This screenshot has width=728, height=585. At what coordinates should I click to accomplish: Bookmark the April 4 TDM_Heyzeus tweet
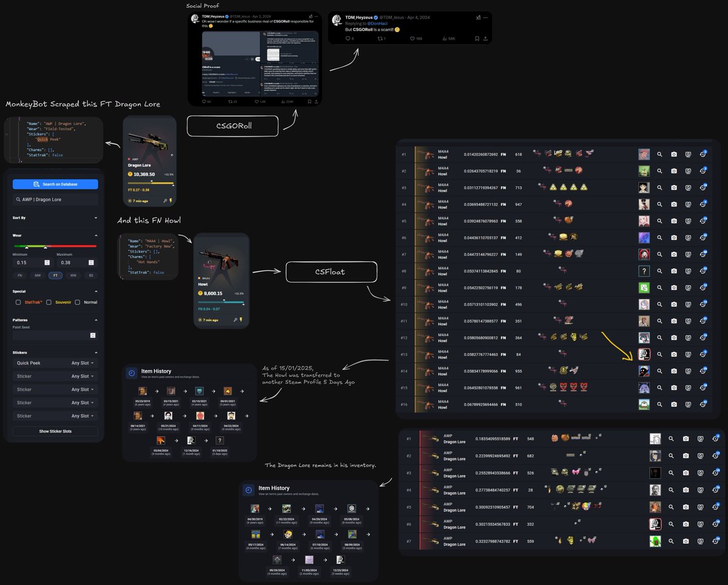tap(477, 38)
